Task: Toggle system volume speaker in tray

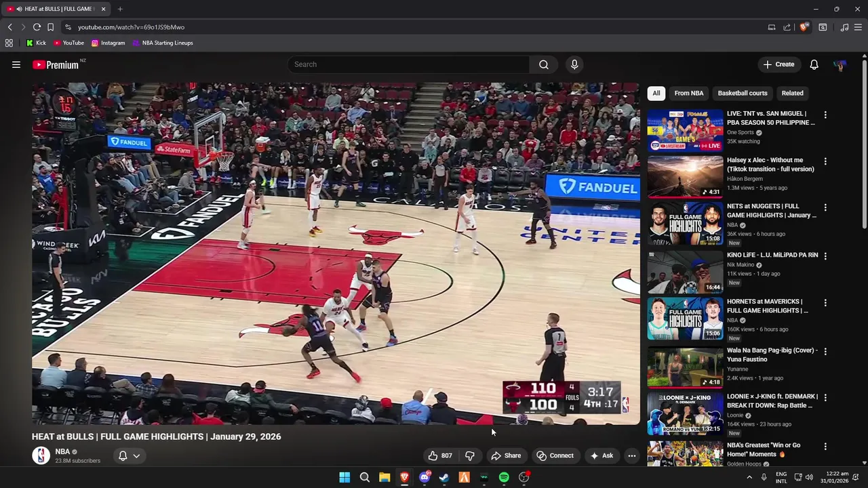Action: coord(809,477)
